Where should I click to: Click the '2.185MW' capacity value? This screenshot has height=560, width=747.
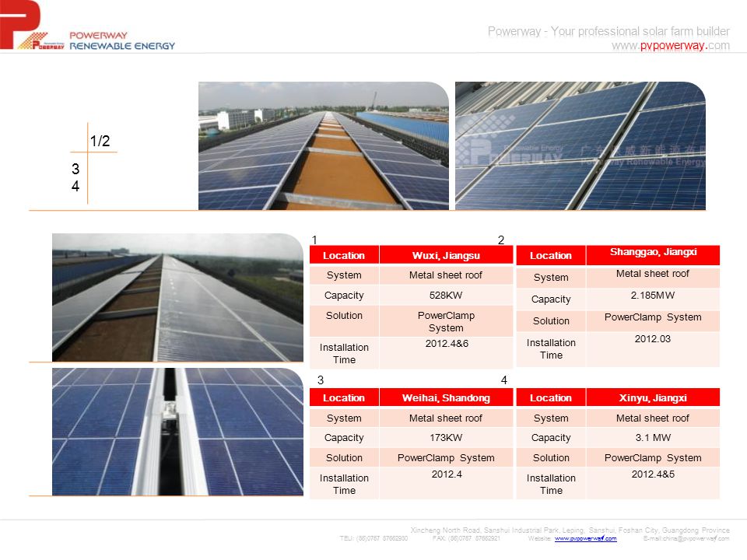coord(653,296)
